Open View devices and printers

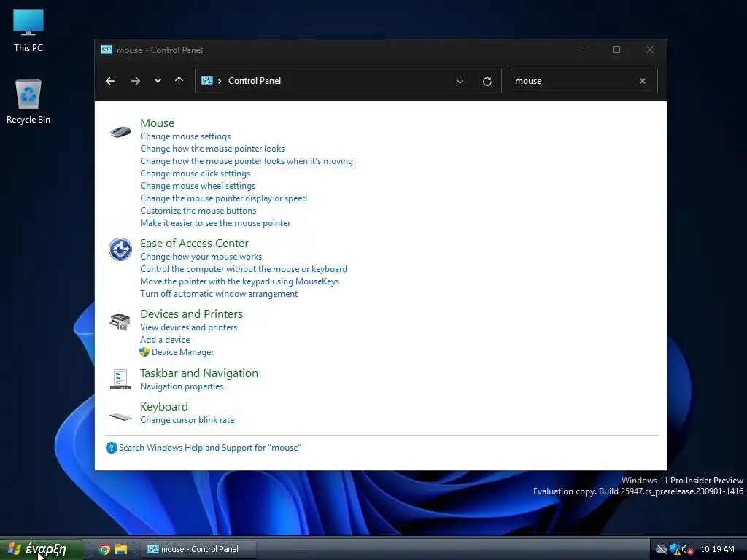coord(189,327)
